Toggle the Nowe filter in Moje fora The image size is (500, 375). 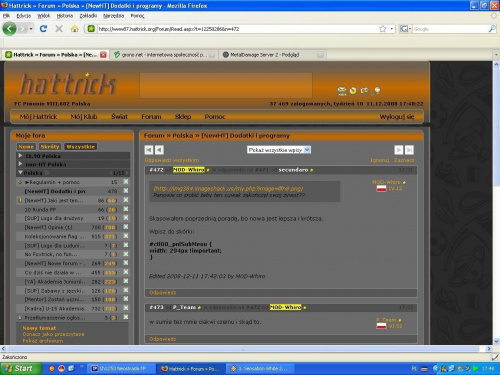[x=26, y=147]
